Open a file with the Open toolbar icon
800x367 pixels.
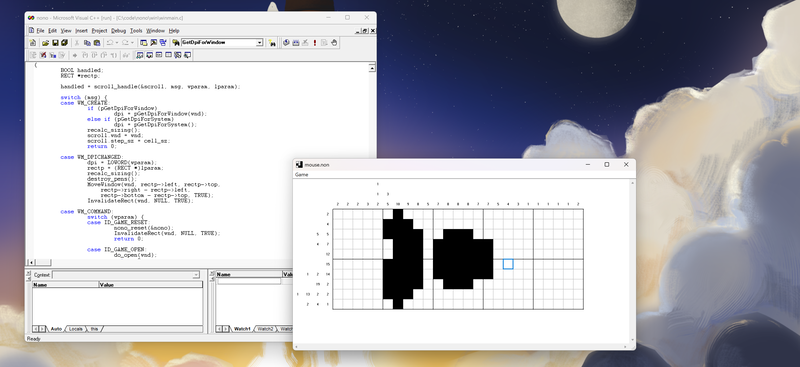[45, 43]
